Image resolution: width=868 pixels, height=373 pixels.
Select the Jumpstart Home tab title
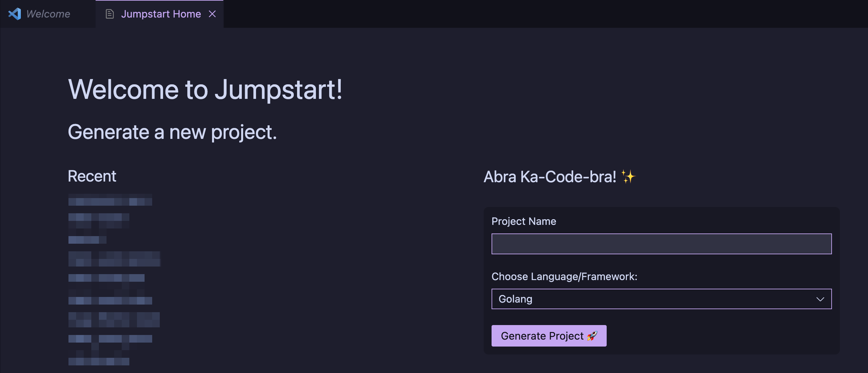[x=161, y=14]
